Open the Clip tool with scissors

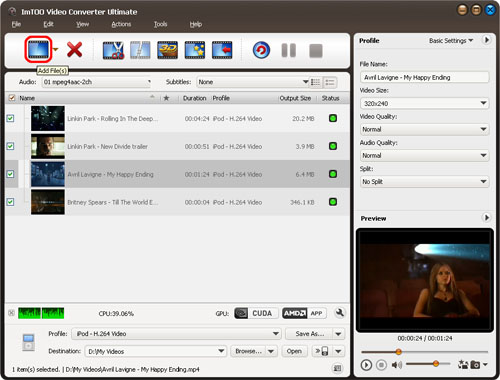(113, 50)
